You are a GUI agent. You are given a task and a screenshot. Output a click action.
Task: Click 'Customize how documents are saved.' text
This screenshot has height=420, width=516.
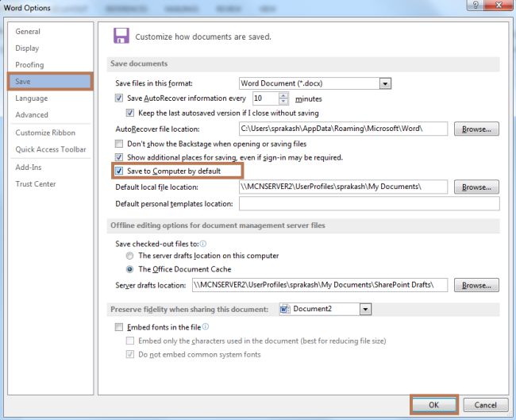[203, 37]
